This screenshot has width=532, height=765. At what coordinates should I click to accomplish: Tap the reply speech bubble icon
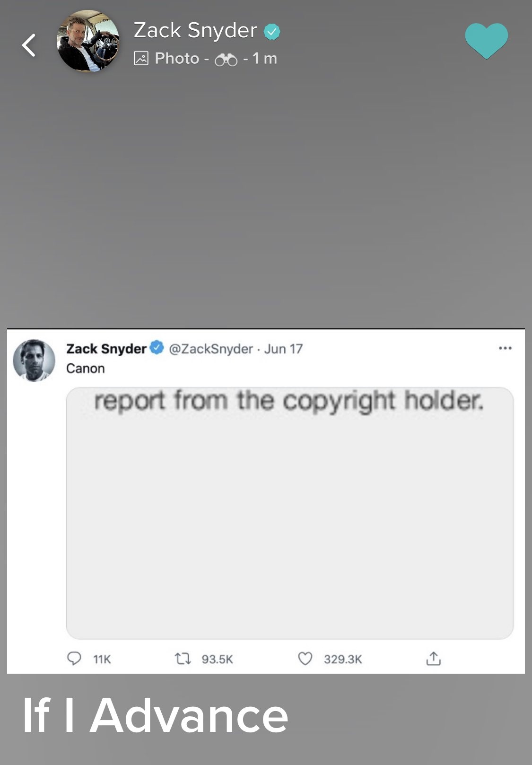coord(74,659)
